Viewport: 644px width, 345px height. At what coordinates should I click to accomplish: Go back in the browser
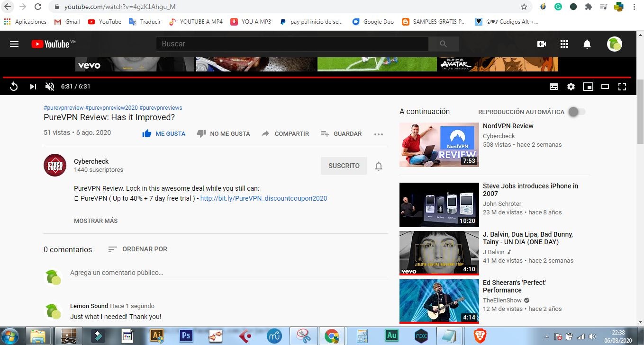[x=8, y=7]
